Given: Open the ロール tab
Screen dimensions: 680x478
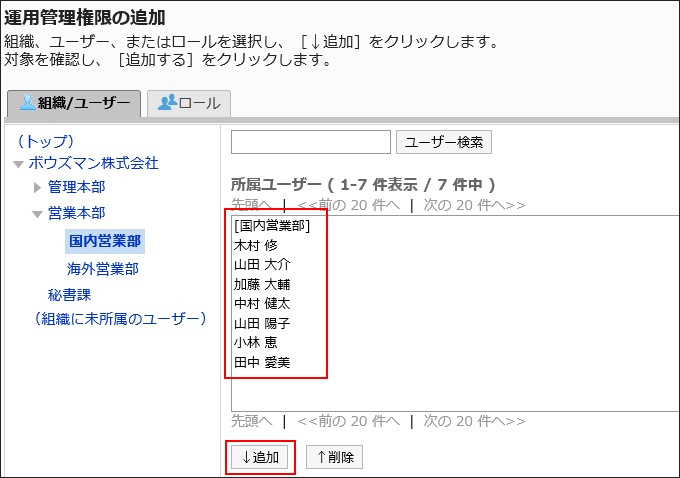Looking at the screenshot, I should pos(189,103).
